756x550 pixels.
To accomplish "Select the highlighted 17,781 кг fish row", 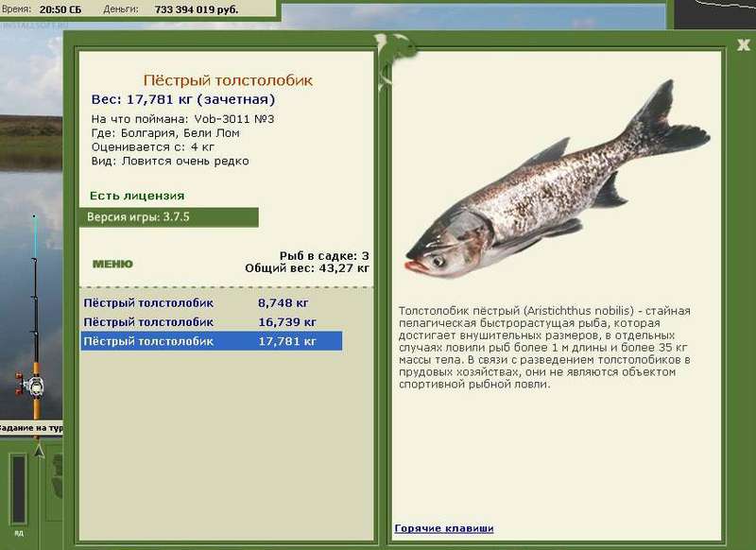I will pyautogui.click(x=211, y=341).
